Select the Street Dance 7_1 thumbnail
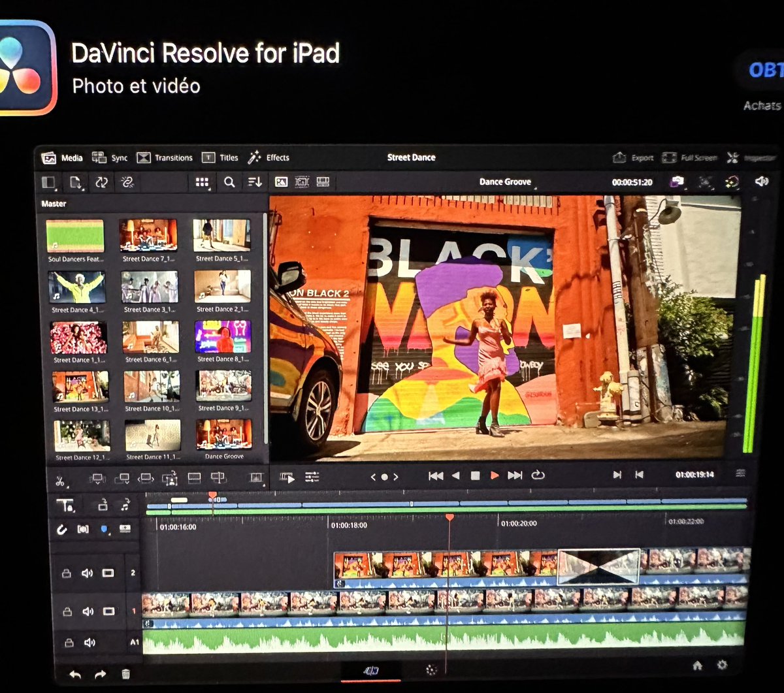Viewport: 784px width, 693px height. pyautogui.click(x=148, y=236)
